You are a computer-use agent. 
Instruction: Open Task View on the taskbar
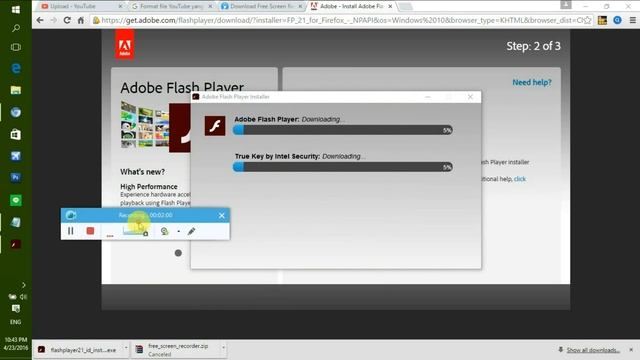click(16, 47)
